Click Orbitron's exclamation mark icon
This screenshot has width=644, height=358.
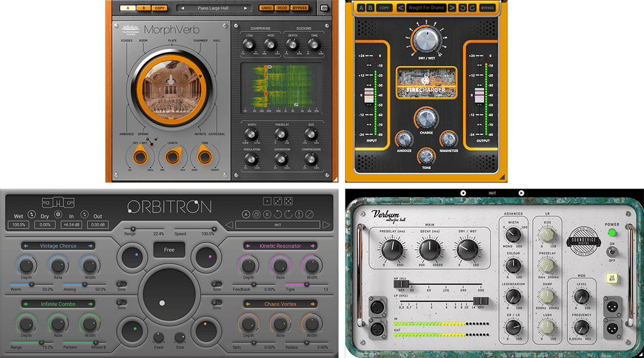299,214
